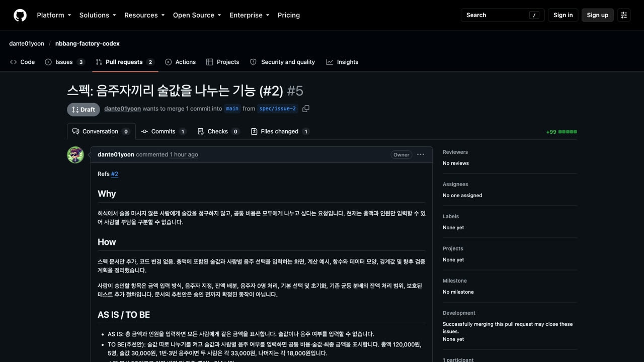This screenshot has height=362, width=644.
Task: Switch to the Projects tab
Action: tap(222, 62)
